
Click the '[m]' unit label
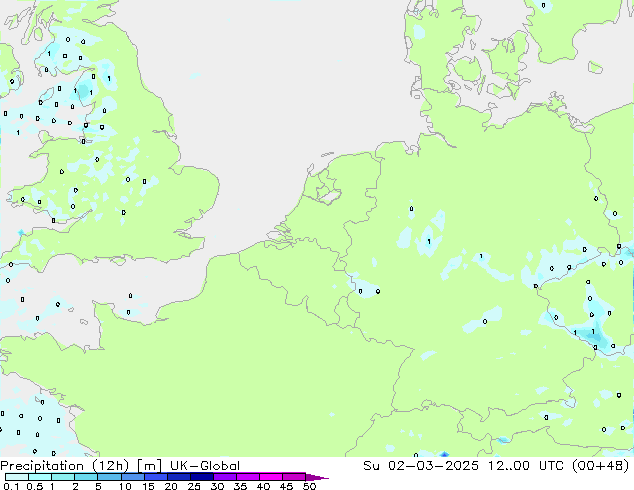point(150,466)
